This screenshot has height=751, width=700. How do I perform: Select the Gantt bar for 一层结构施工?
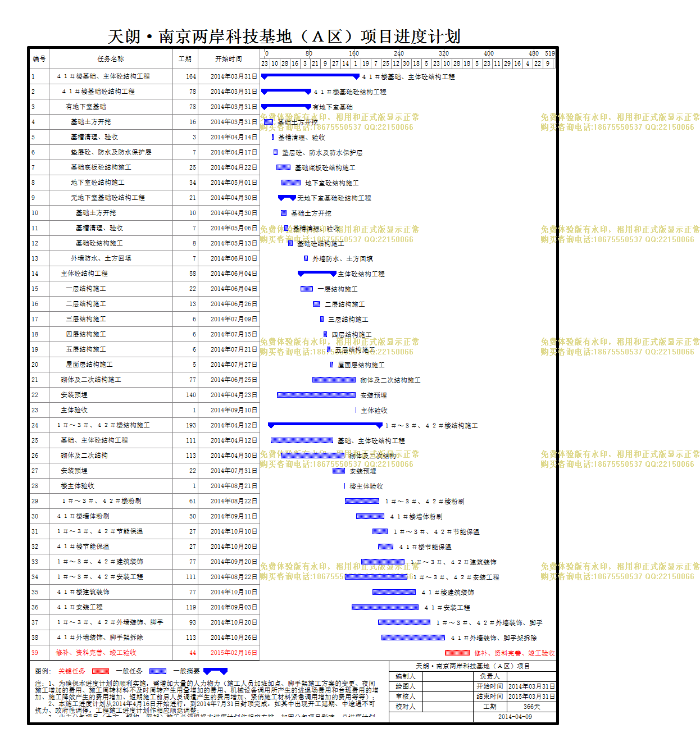point(307,289)
